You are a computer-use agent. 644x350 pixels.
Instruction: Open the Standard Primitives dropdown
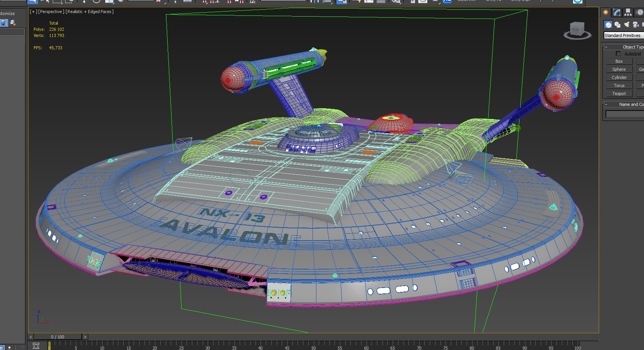[624, 35]
